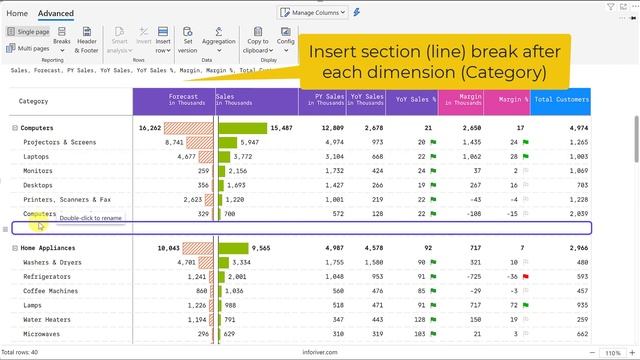Select the Lamps row label
Image resolution: width=640 pixels, height=360 pixels.
(32, 305)
